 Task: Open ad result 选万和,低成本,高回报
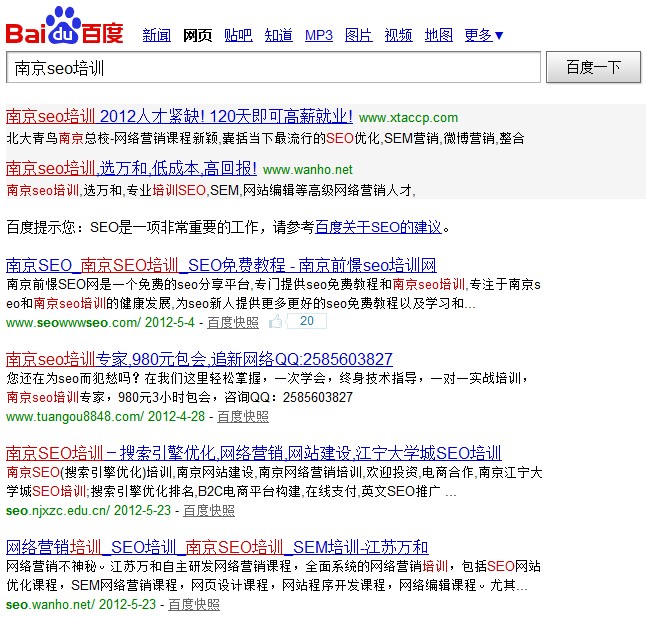[131, 169]
